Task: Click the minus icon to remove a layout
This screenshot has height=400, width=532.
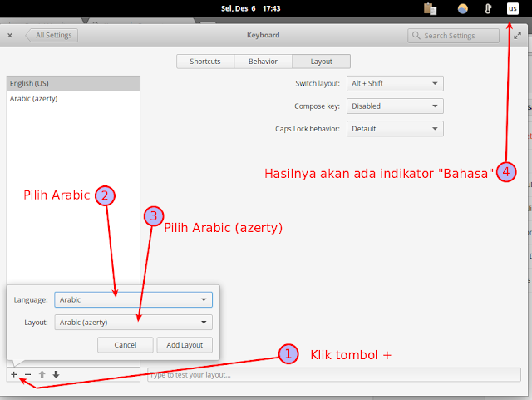Action: 27,374
